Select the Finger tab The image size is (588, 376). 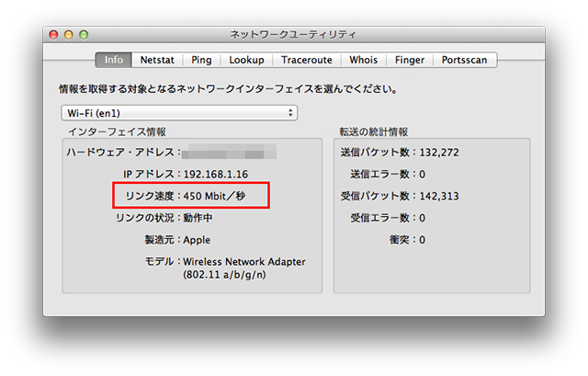pyautogui.click(x=410, y=60)
